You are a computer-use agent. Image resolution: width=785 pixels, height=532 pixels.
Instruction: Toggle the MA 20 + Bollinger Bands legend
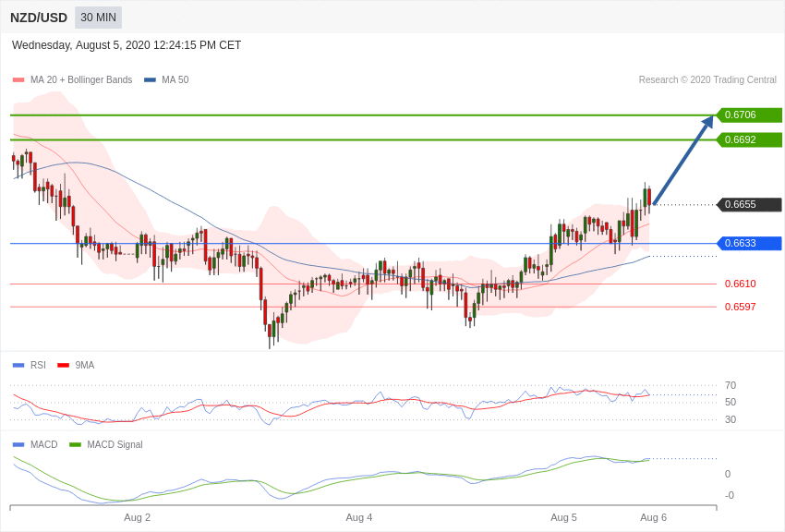point(73,79)
